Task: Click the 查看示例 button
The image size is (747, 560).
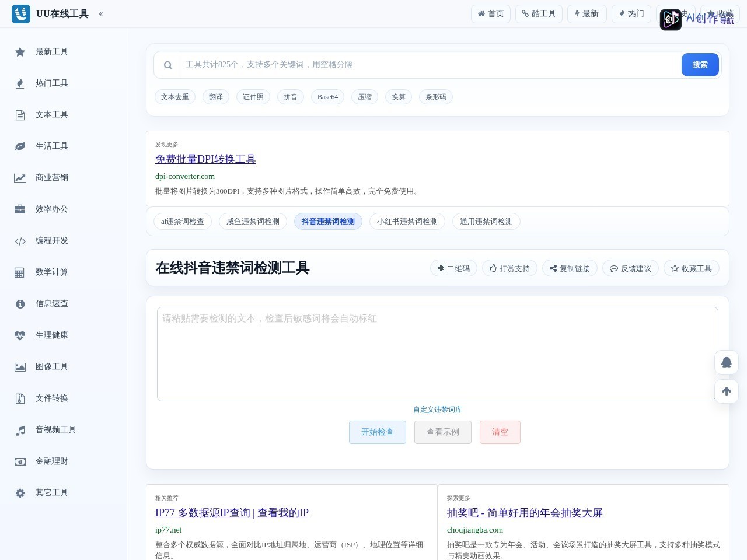Action: [x=443, y=432]
